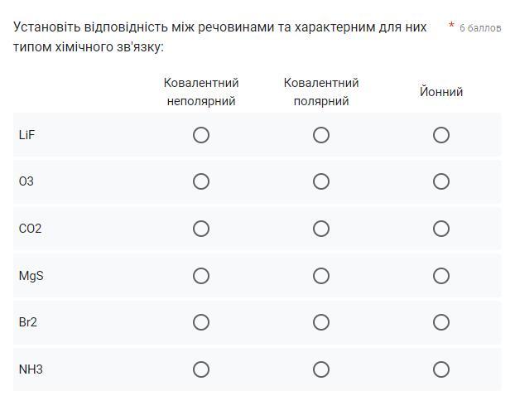Click the question title text
Screen dimensions: 515x420
click(219, 36)
